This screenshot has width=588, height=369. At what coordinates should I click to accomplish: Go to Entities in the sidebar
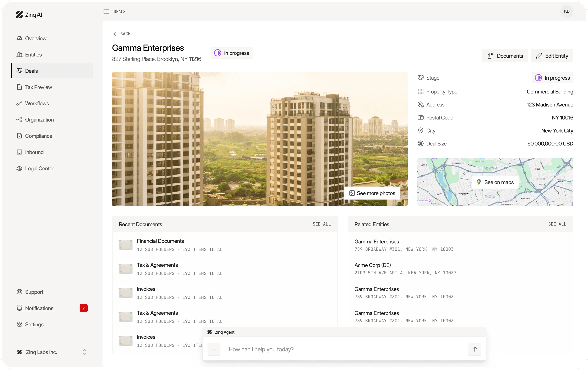(x=52, y=54)
